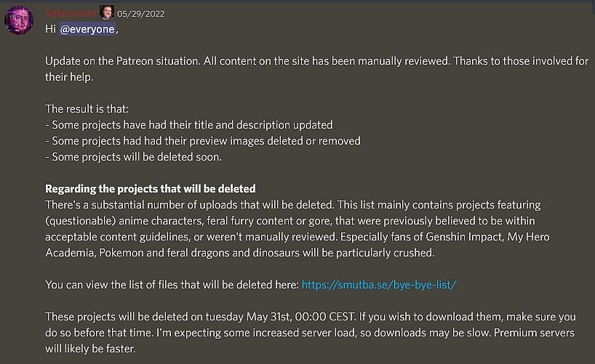
Task: Click the bold heading "Regarding the projects that will be deleted"
Action: coord(150,189)
